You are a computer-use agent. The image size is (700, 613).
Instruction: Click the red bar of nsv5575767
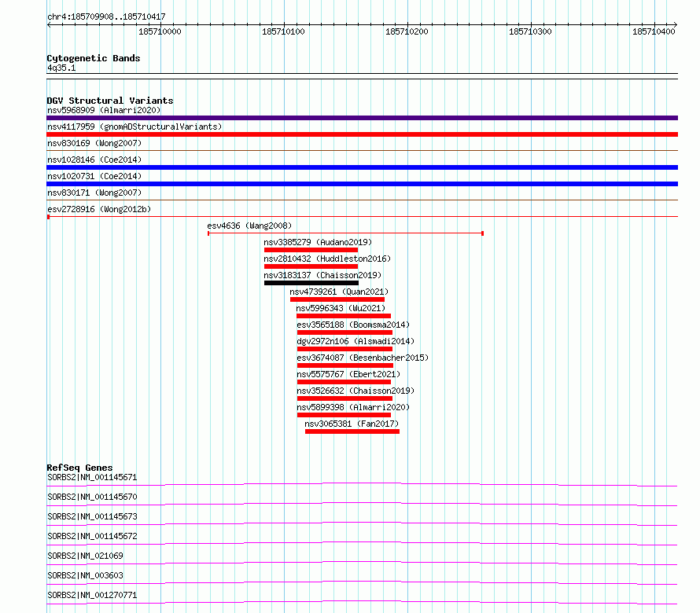coord(344,382)
